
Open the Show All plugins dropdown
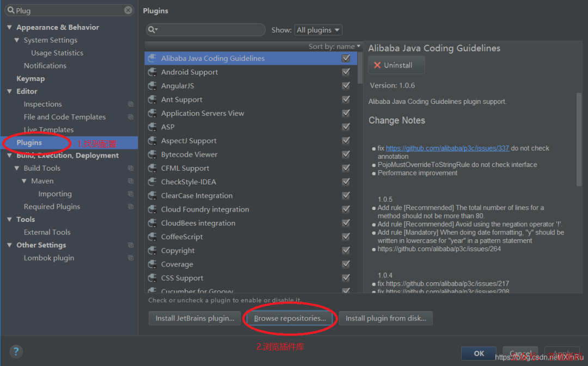tap(318, 30)
